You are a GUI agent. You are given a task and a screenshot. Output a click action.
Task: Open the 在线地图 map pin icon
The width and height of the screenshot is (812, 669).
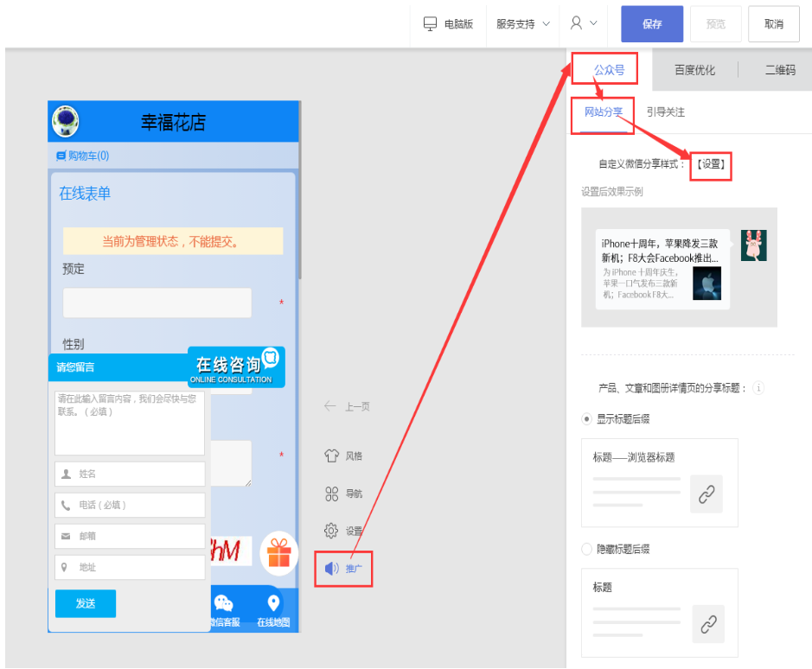pos(273,603)
